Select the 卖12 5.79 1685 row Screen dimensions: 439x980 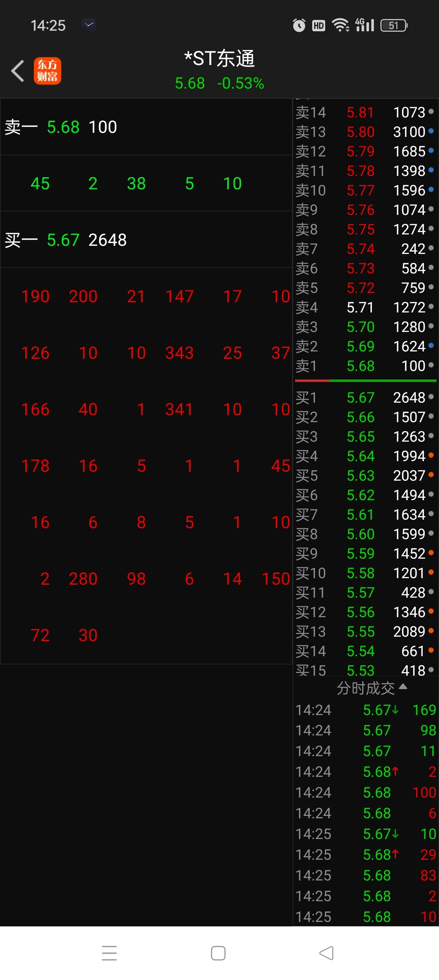(365, 151)
